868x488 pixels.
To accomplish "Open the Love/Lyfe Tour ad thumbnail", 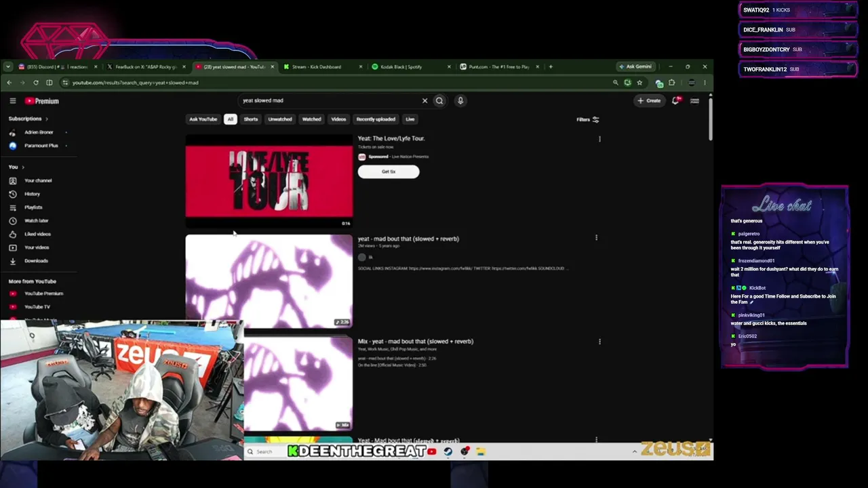I will point(269,181).
